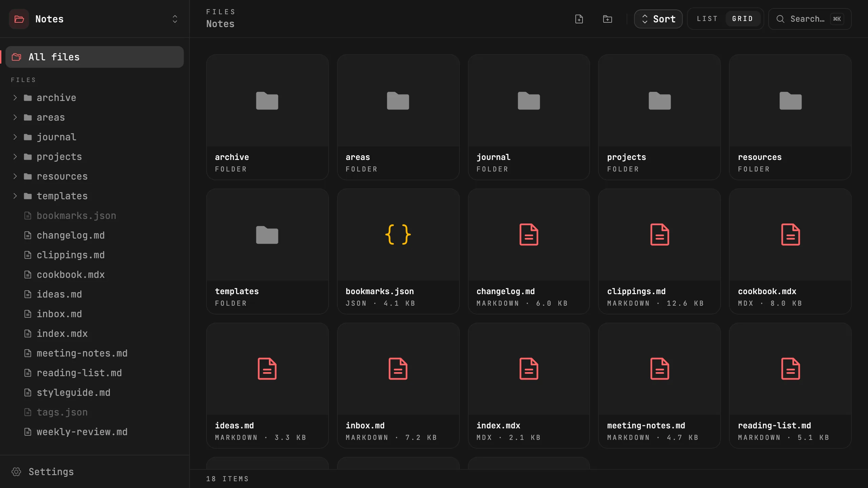
Task: Click the new file icon in toolbar
Action: pyautogui.click(x=579, y=19)
